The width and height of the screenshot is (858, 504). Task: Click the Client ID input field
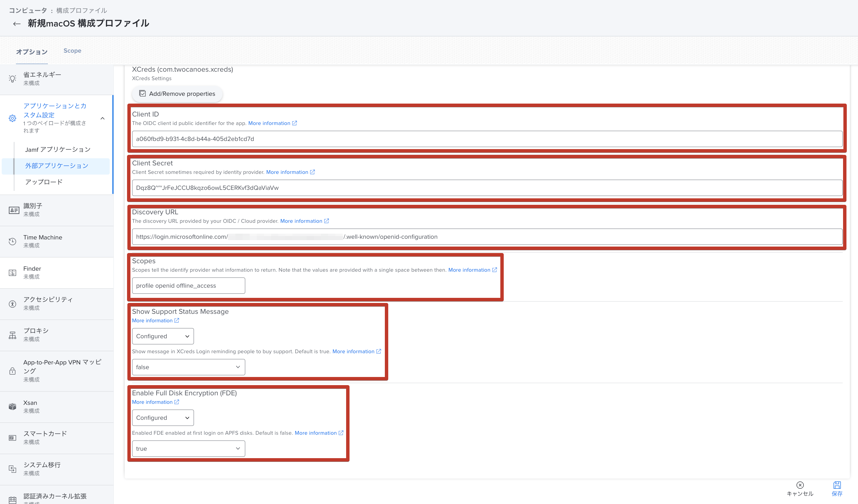487,139
